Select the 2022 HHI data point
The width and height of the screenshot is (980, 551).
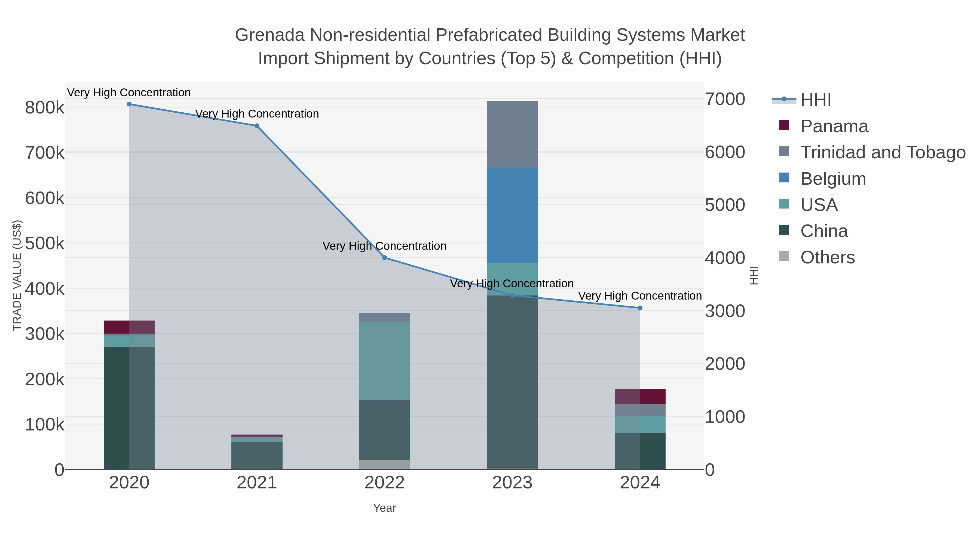tap(385, 258)
